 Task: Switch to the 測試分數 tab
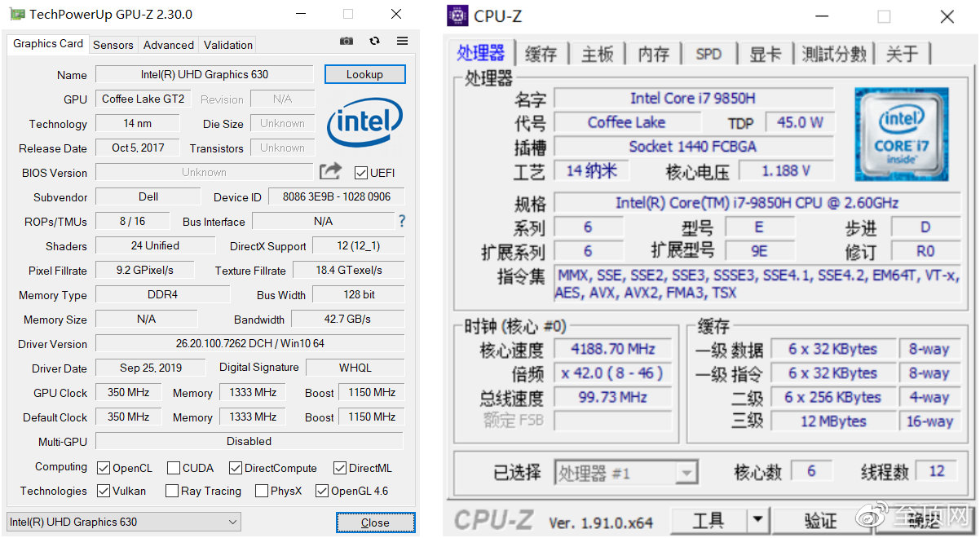coord(833,54)
